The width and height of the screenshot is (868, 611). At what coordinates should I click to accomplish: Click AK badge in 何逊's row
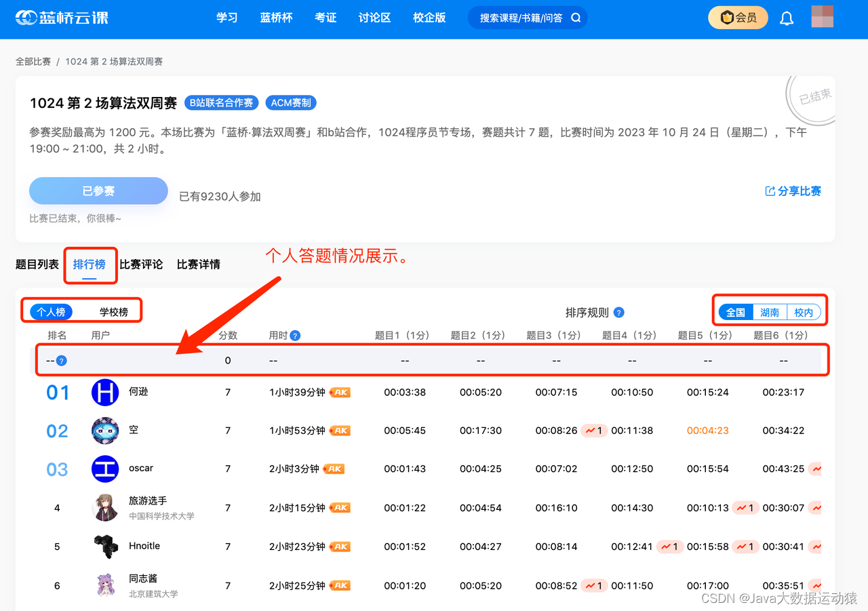340,393
